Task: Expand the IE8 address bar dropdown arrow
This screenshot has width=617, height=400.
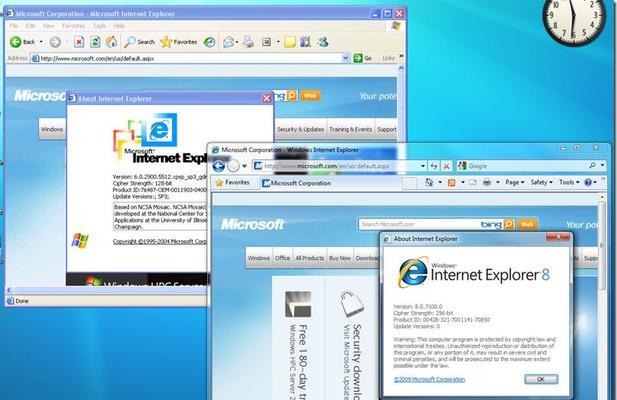Action: coord(423,166)
